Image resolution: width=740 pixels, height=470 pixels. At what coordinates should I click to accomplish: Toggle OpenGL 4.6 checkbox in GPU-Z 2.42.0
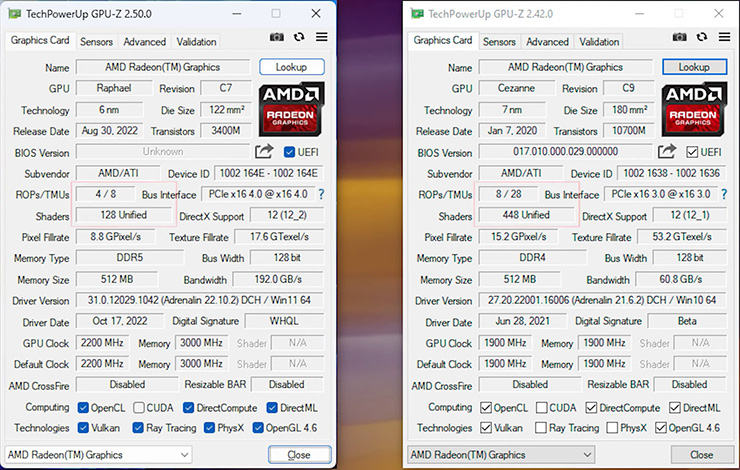[x=661, y=428]
